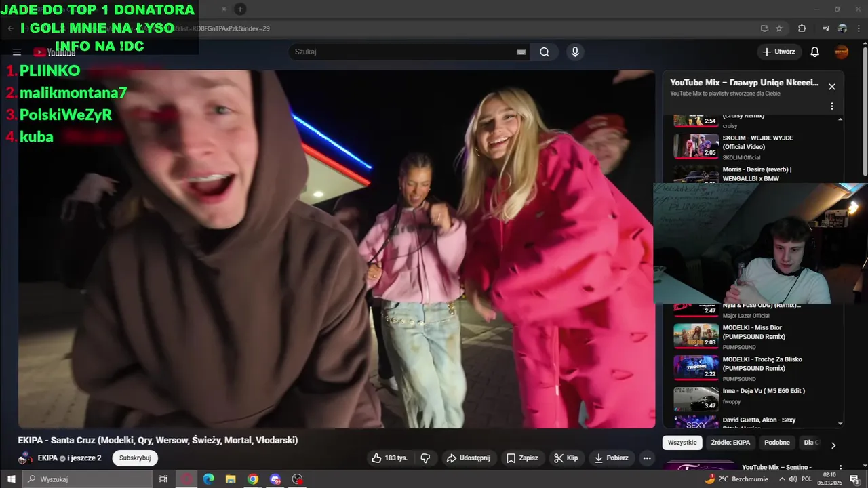Open the YouTube hamburger guide menu
This screenshot has height=488, width=868.
(17, 52)
